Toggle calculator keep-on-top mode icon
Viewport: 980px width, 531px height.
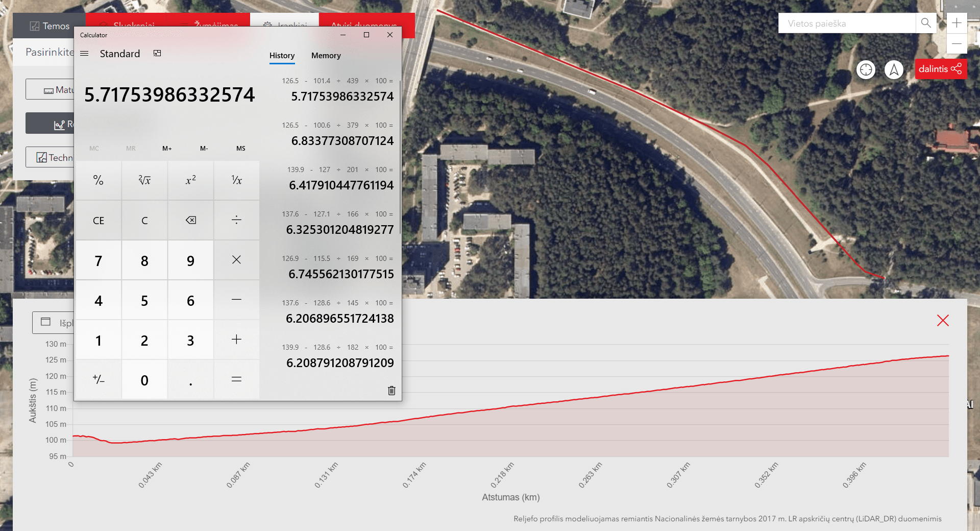[x=157, y=54]
